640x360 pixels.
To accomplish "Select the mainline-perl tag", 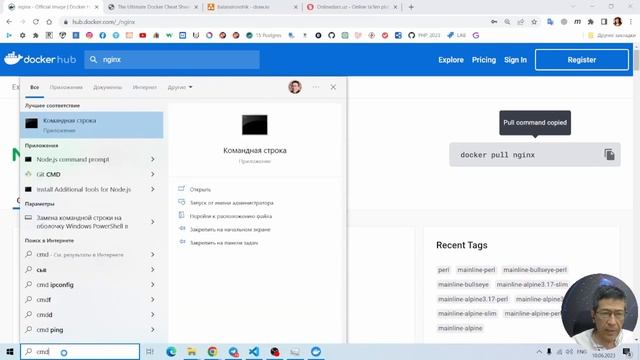I will 476,270.
